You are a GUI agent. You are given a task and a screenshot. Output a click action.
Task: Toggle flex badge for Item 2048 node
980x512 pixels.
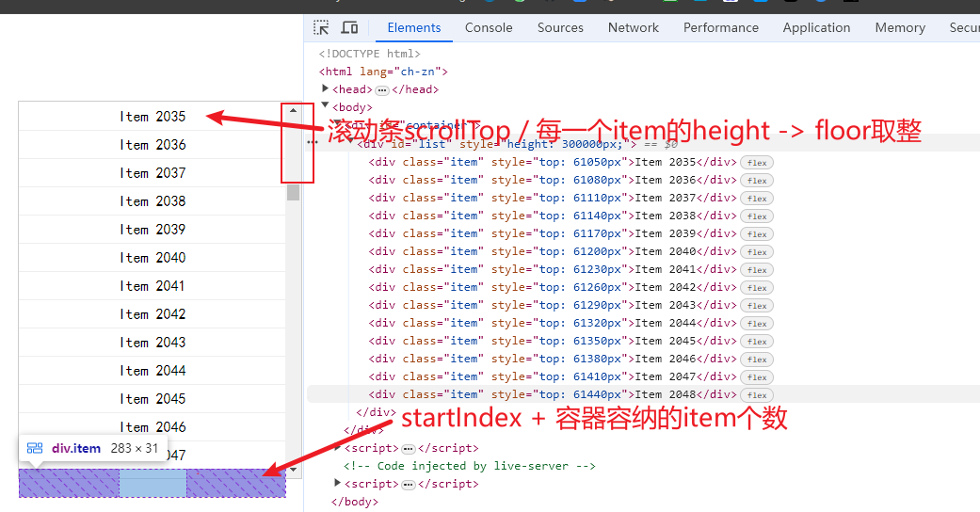pos(757,395)
